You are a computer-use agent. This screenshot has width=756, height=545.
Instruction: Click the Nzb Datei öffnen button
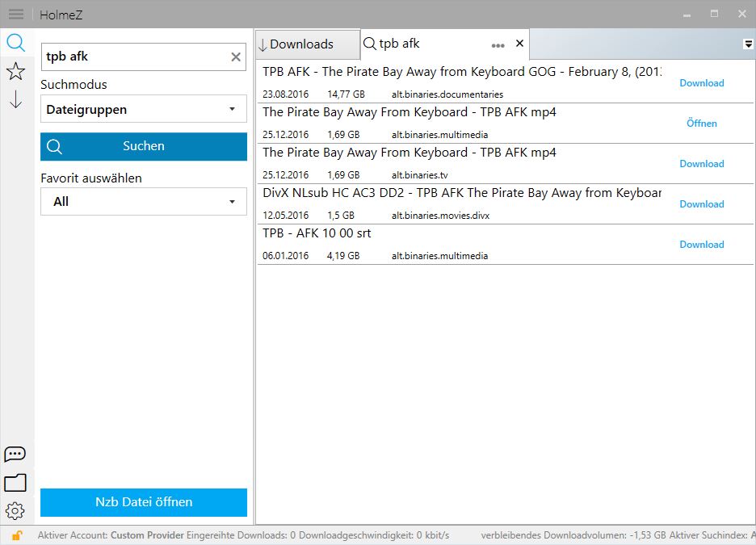pyautogui.click(x=144, y=502)
